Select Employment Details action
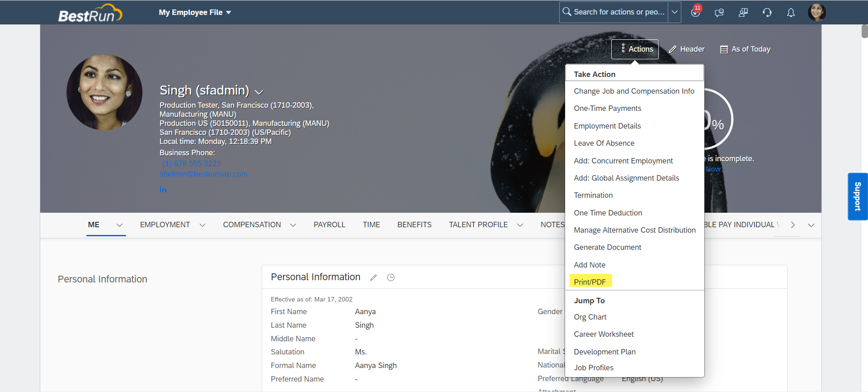This screenshot has width=868, height=392. [607, 126]
